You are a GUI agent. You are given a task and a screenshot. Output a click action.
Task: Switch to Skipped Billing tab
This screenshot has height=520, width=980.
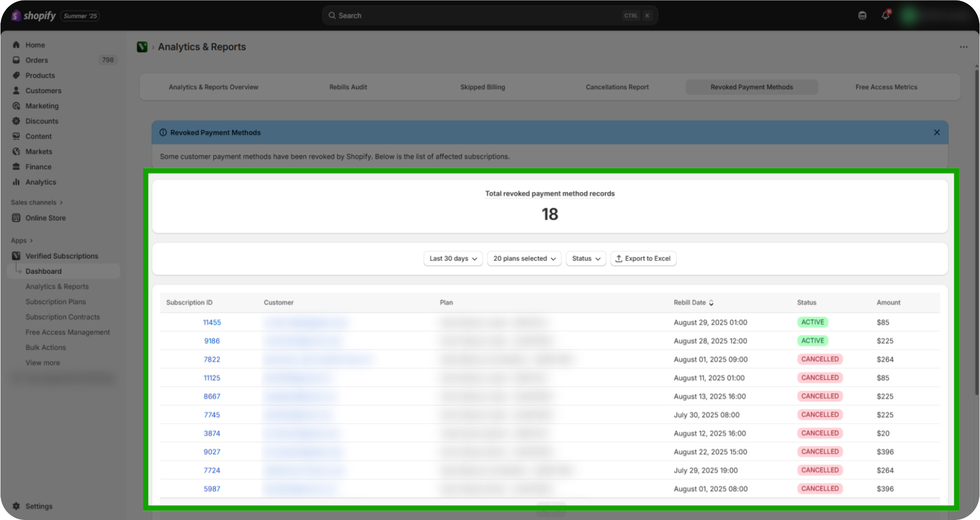coord(483,87)
